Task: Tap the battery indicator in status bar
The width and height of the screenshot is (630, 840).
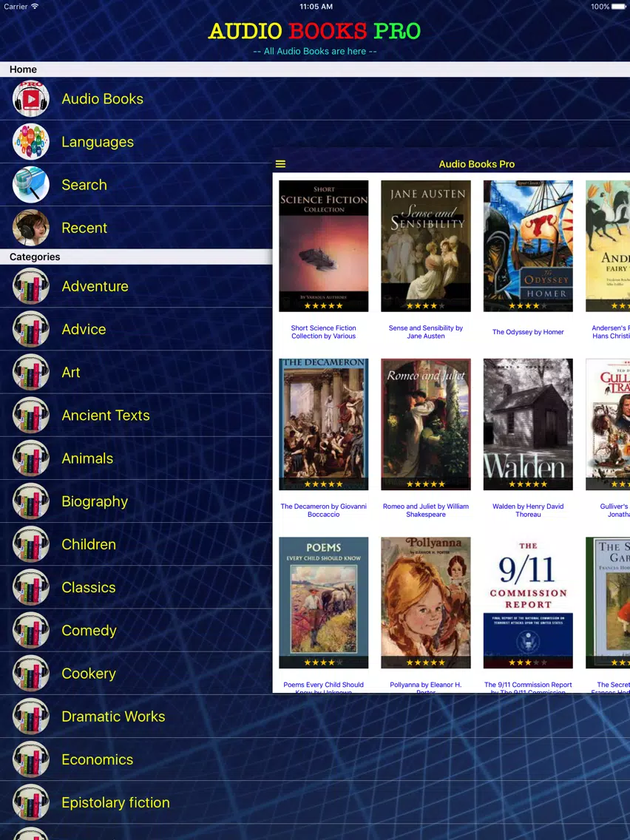Action: (x=620, y=7)
